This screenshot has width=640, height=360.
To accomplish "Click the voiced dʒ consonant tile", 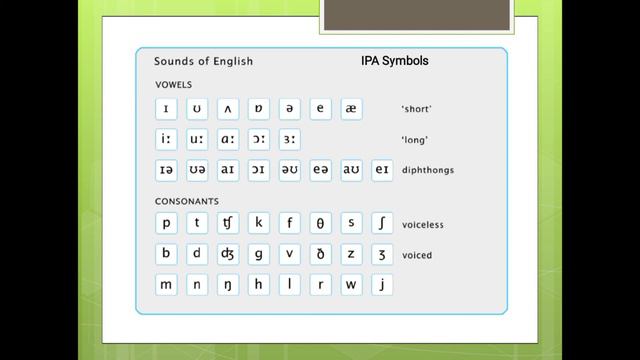I will (228, 254).
